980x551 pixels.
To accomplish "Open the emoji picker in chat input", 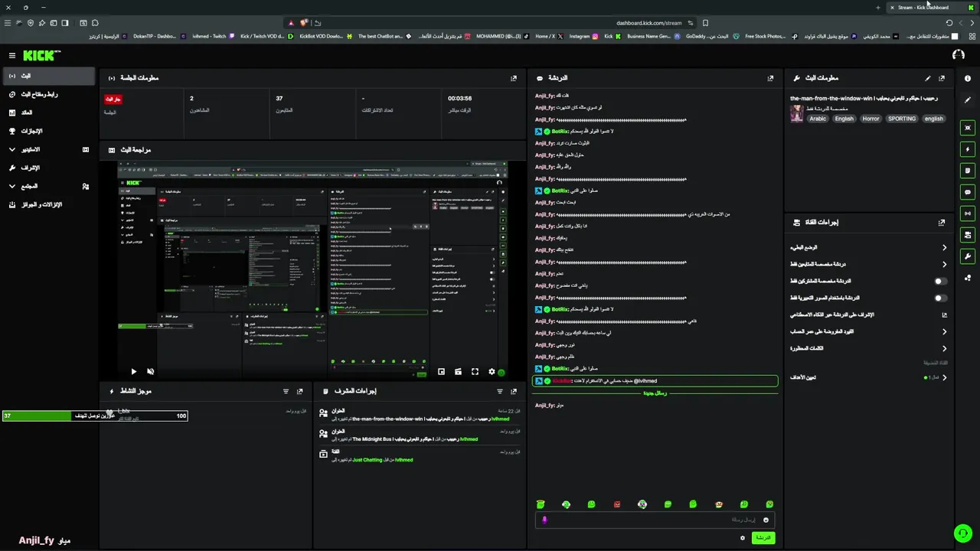I will point(766,520).
